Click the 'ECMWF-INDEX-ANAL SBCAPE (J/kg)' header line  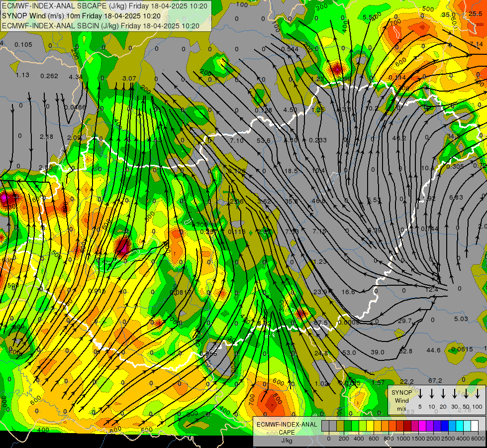[x=104, y=6]
